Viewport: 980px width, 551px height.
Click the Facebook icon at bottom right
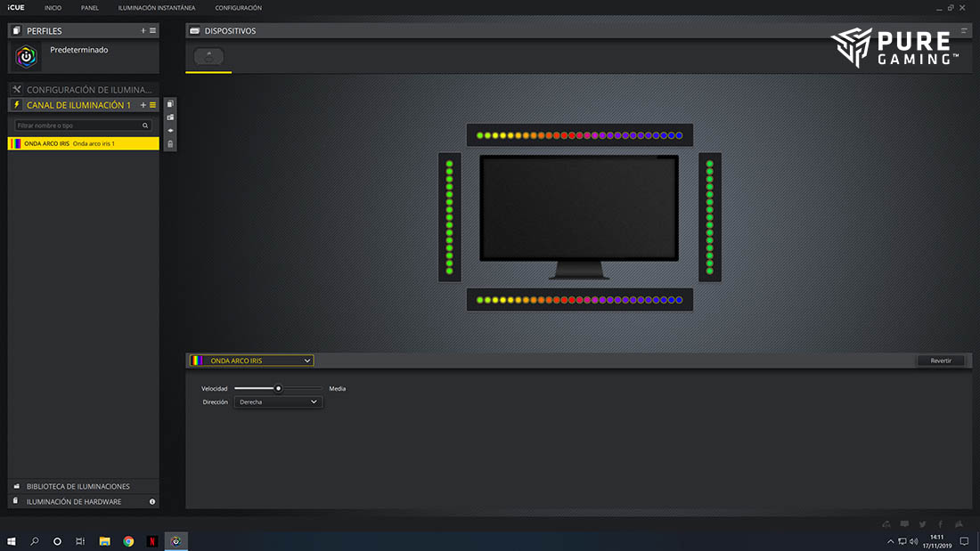click(941, 524)
